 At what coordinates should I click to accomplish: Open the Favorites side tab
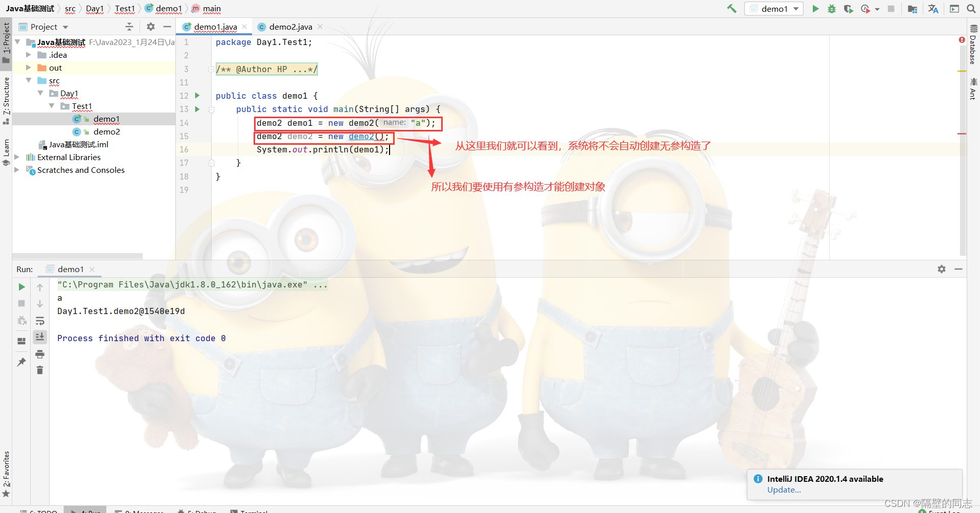[6, 474]
